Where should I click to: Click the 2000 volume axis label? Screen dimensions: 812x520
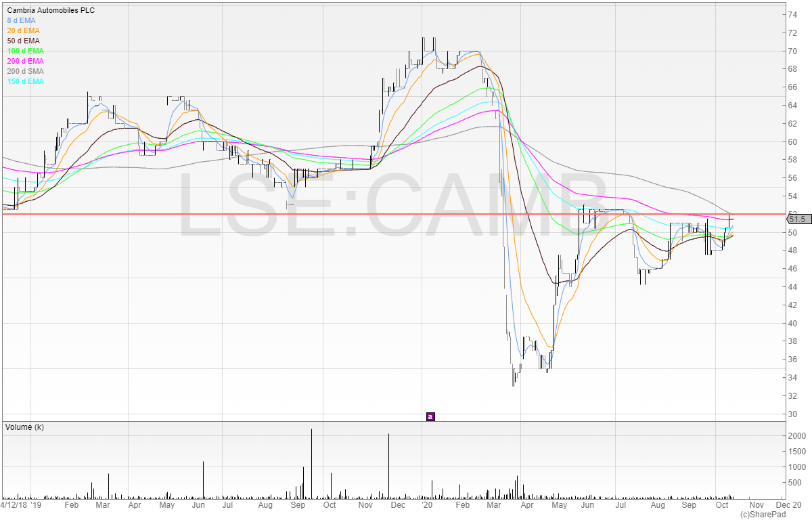[798, 435]
